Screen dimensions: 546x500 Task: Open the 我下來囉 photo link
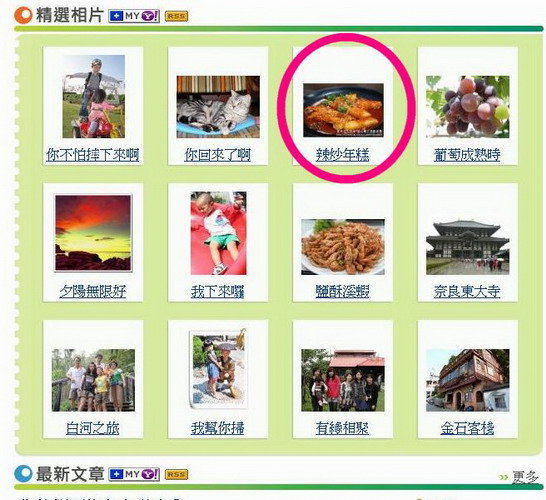pyautogui.click(x=217, y=291)
